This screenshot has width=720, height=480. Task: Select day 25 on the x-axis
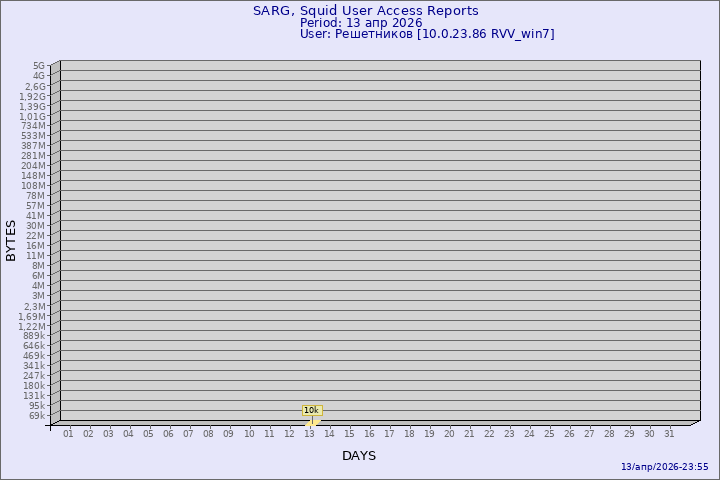(x=549, y=433)
